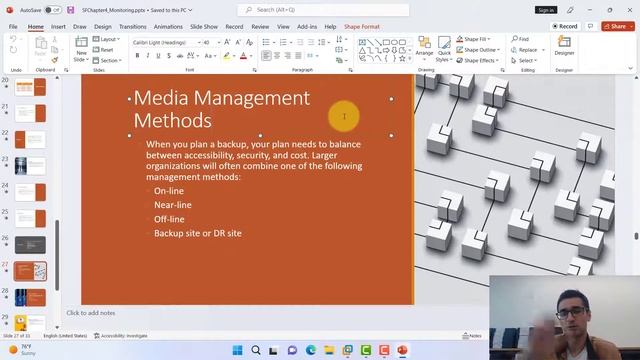Toggle Bold formatting in Font group
Image resolution: width=640 pixels, height=360 pixels.
[x=137, y=56]
